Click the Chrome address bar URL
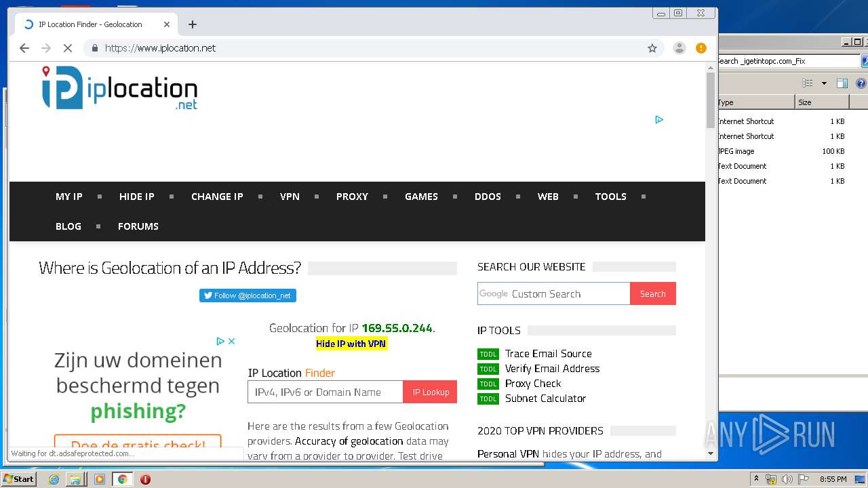The width and height of the screenshot is (868, 488). pyautogui.click(x=161, y=48)
